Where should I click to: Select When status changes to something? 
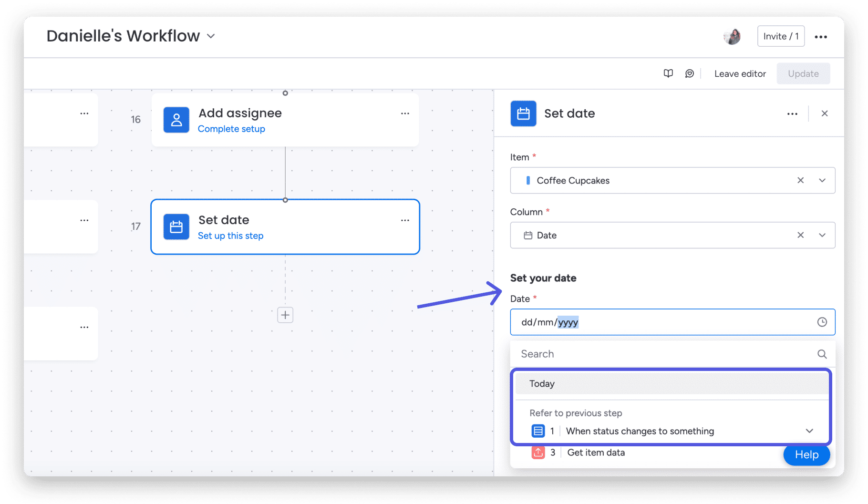pos(640,431)
